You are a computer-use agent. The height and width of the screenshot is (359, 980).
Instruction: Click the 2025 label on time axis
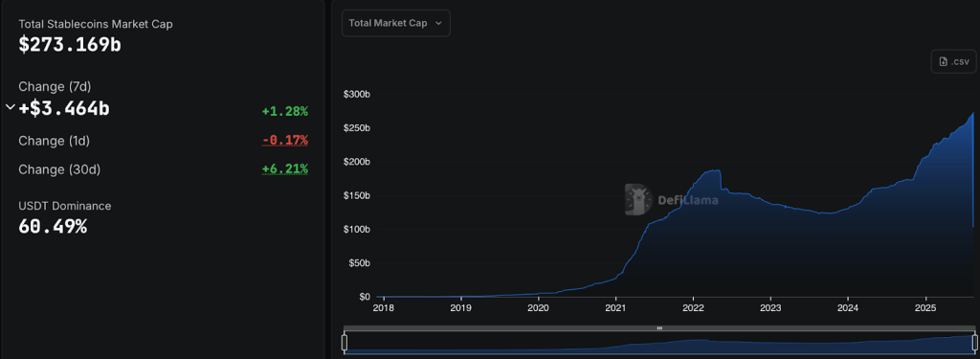pyautogui.click(x=925, y=307)
